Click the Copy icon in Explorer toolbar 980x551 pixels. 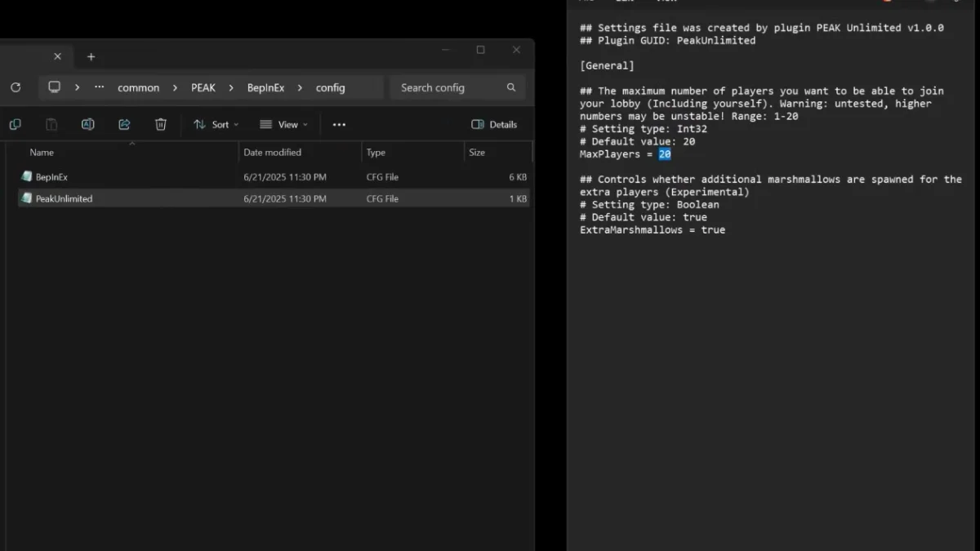[x=15, y=124]
